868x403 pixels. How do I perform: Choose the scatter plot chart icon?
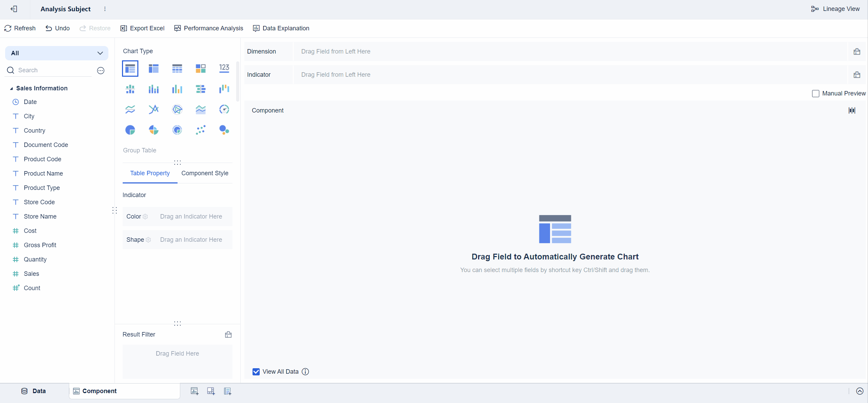pos(200,130)
